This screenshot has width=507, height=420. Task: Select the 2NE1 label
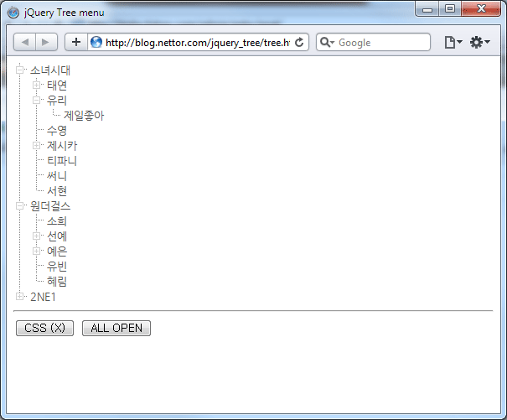[x=43, y=297]
